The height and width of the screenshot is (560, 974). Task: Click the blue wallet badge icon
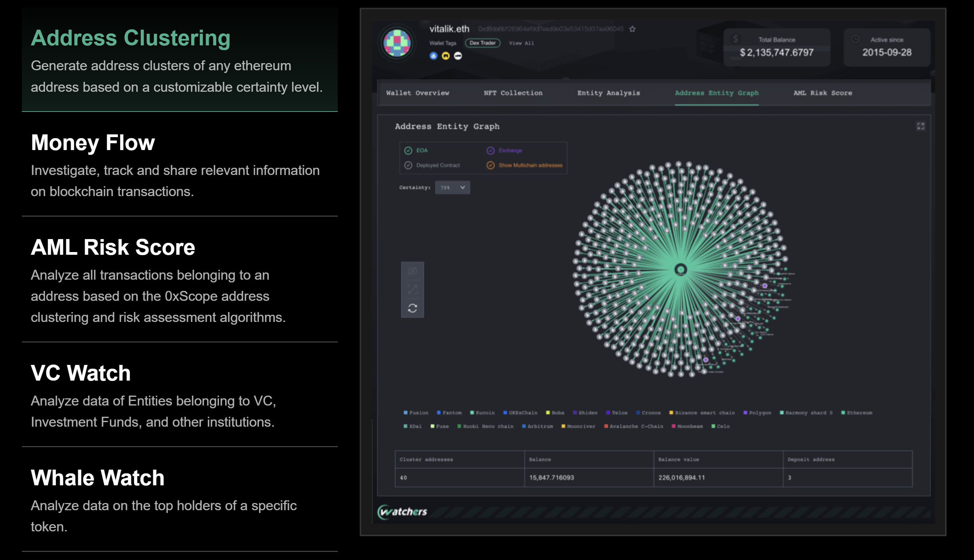(434, 56)
